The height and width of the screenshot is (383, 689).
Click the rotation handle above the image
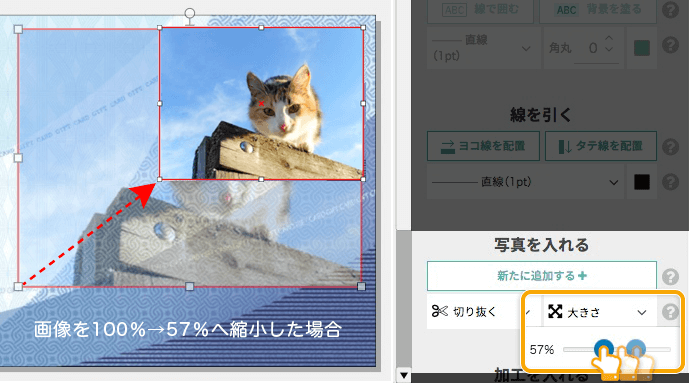point(189,13)
